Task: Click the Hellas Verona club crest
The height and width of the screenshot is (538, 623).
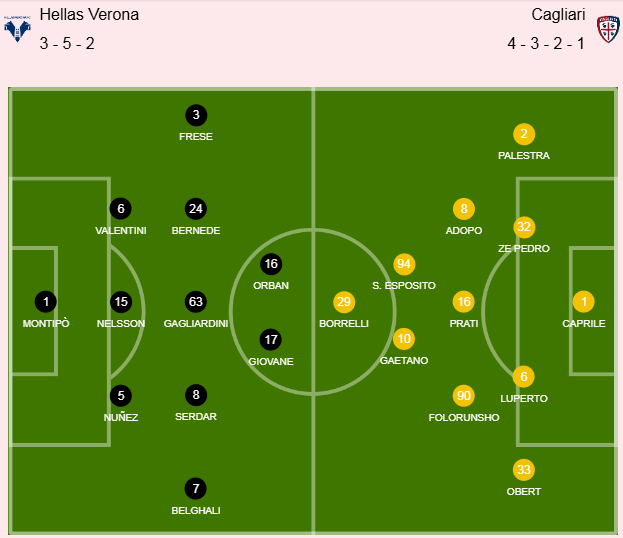Action: coord(15,28)
